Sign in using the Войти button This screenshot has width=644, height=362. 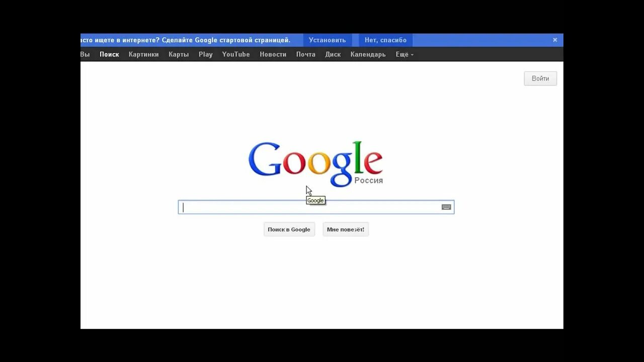[540, 78]
